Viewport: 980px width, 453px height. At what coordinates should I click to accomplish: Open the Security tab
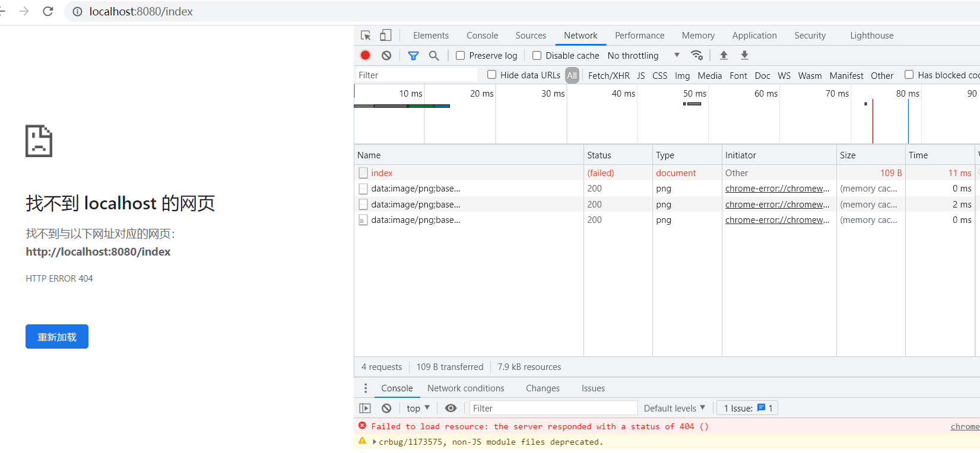pyautogui.click(x=810, y=36)
